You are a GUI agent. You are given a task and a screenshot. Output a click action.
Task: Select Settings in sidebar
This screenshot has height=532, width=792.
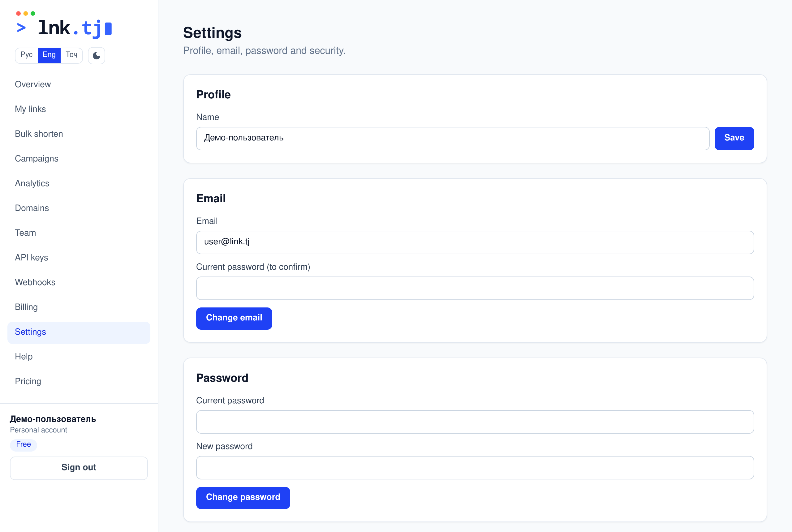click(79, 332)
